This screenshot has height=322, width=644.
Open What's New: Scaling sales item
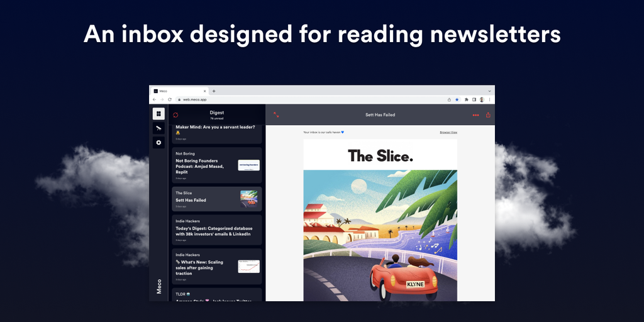(217, 266)
